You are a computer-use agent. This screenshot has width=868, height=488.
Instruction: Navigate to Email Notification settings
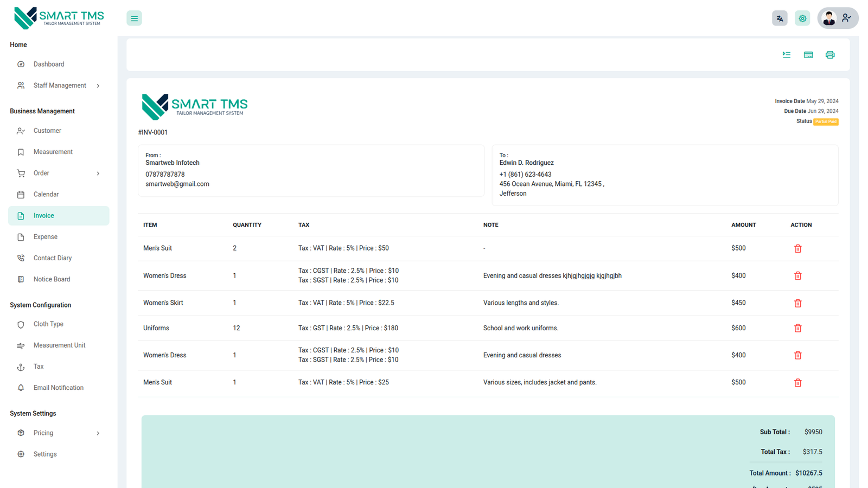[x=59, y=388]
